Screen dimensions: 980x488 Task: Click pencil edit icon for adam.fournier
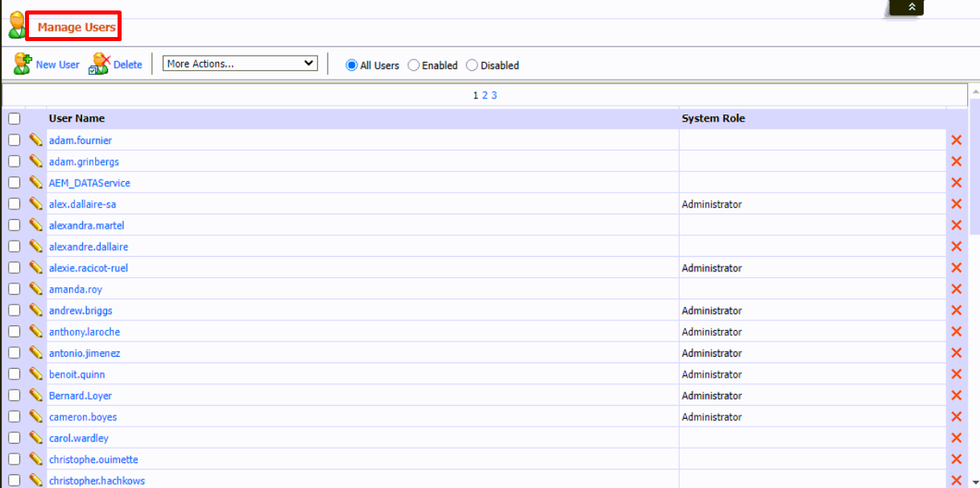click(x=36, y=140)
